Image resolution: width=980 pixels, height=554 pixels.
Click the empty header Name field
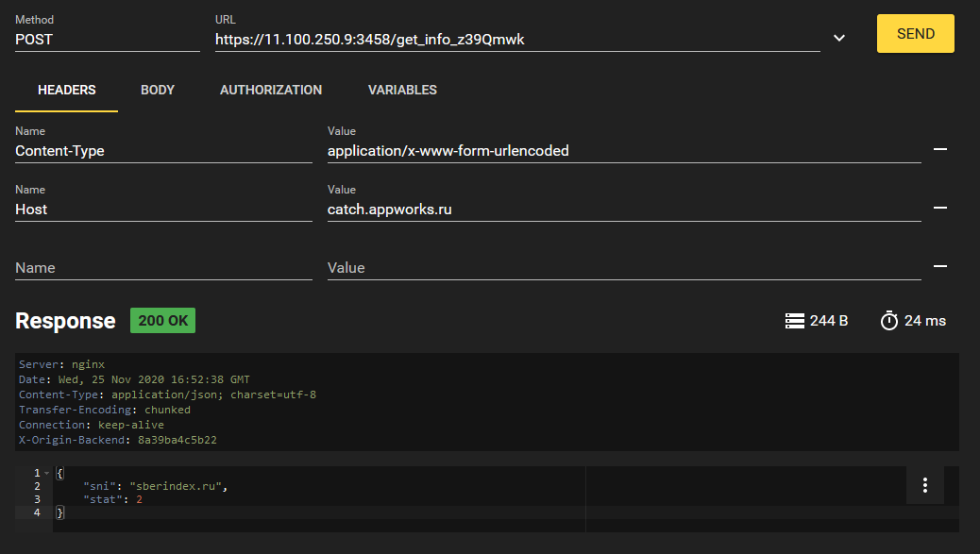(163, 268)
